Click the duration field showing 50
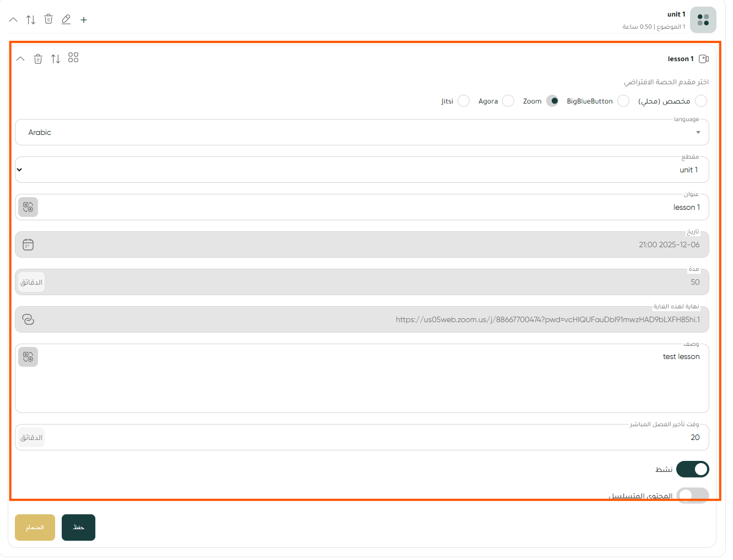 (362, 282)
